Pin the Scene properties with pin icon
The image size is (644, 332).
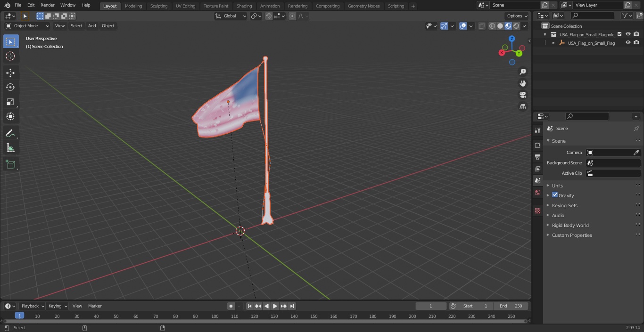[x=636, y=129]
